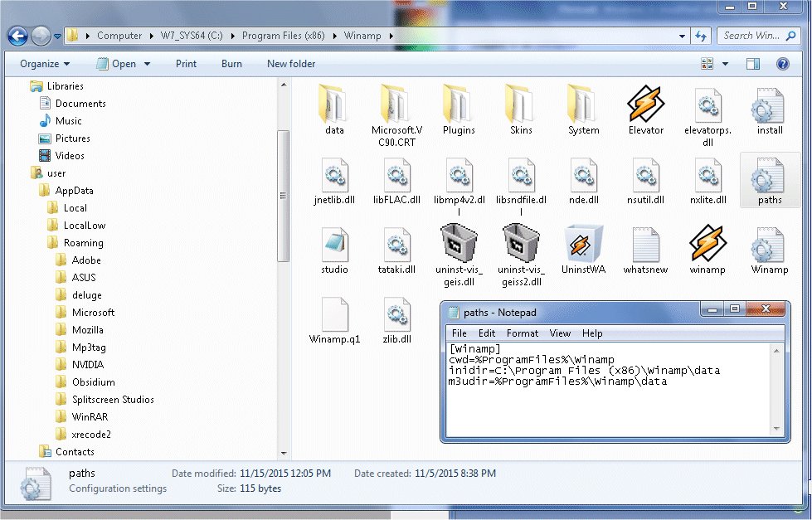The image size is (812, 520).
Task: Select the Elevator application icon
Action: point(646,104)
